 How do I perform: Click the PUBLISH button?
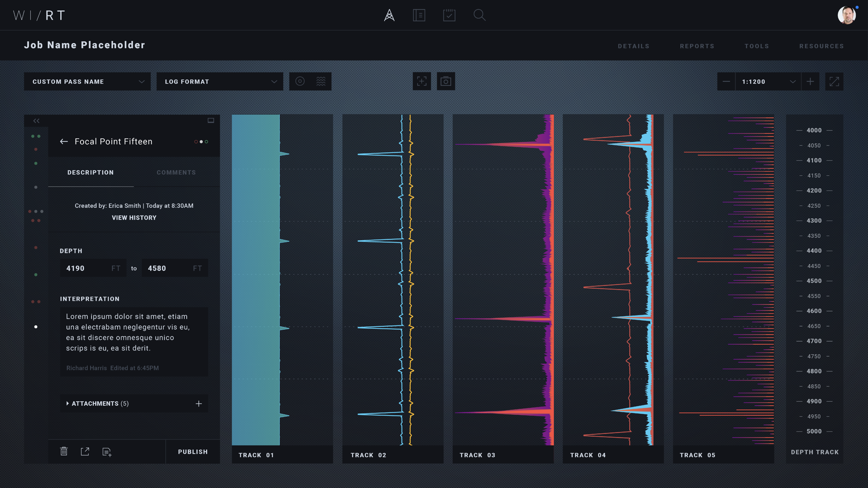[x=193, y=452]
